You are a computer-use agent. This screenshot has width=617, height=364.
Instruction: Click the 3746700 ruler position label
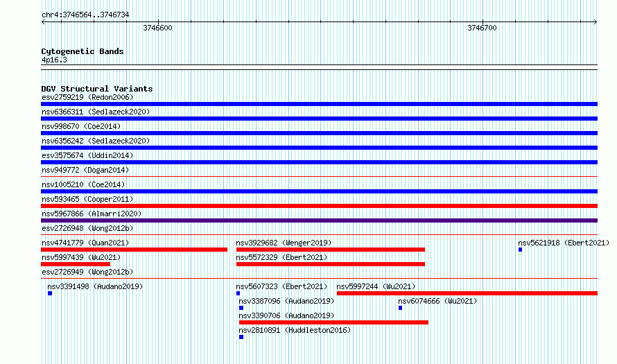482,28
